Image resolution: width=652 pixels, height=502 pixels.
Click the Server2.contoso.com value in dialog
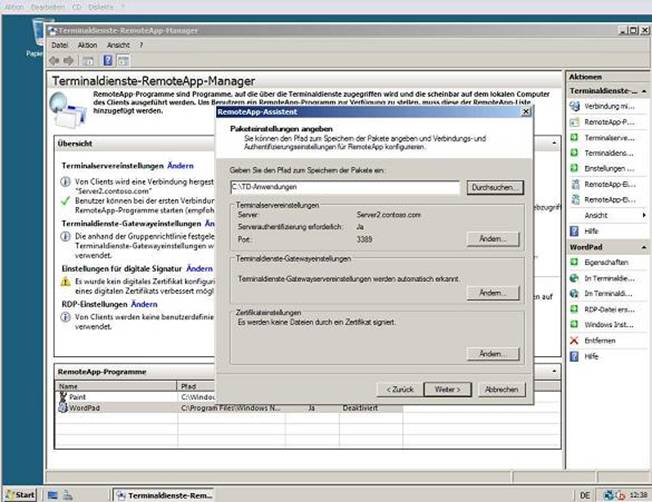388,215
